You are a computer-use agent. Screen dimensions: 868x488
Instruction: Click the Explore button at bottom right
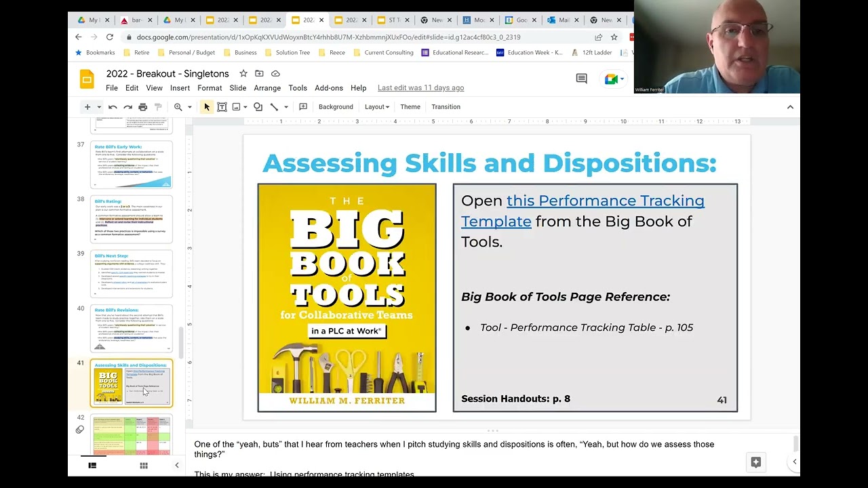click(x=755, y=462)
